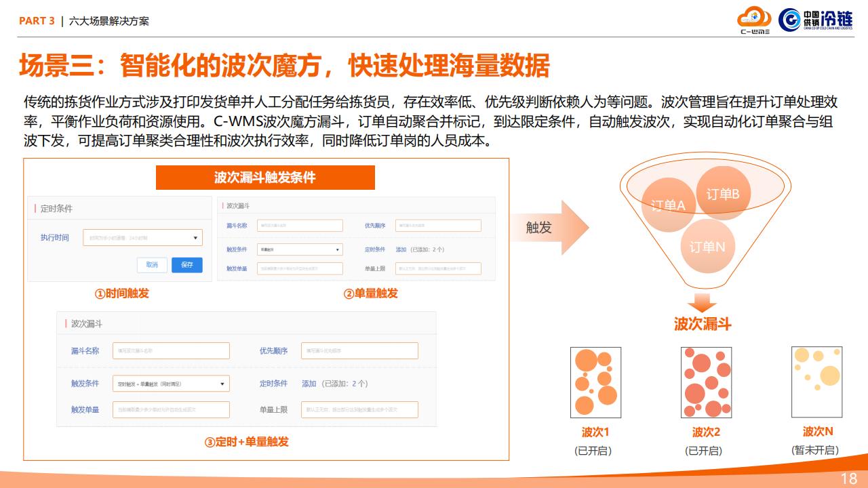Click the 取消 button
Image resolution: width=868 pixels, height=488 pixels.
[152, 265]
